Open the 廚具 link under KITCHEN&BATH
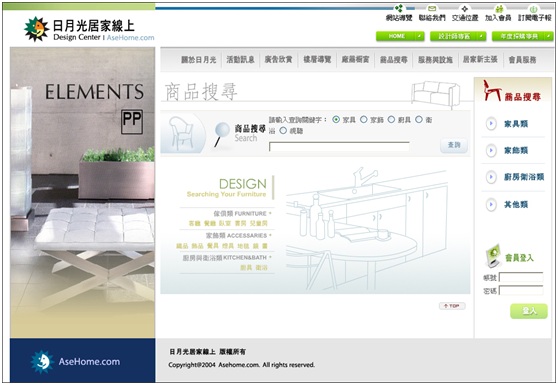Screen dimensions: 558x385 pyautogui.click(x=246, y=268)
